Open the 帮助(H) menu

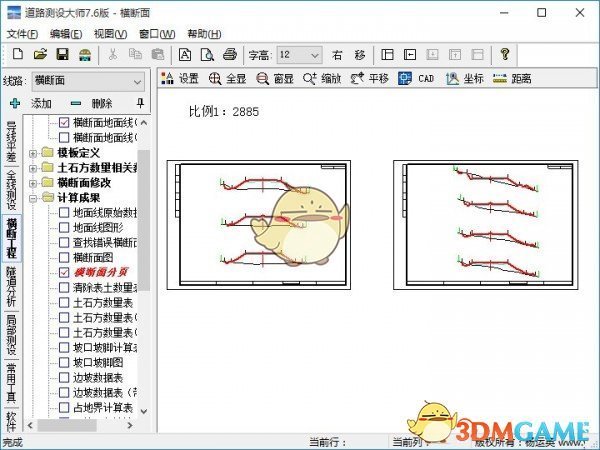(204, 34)
